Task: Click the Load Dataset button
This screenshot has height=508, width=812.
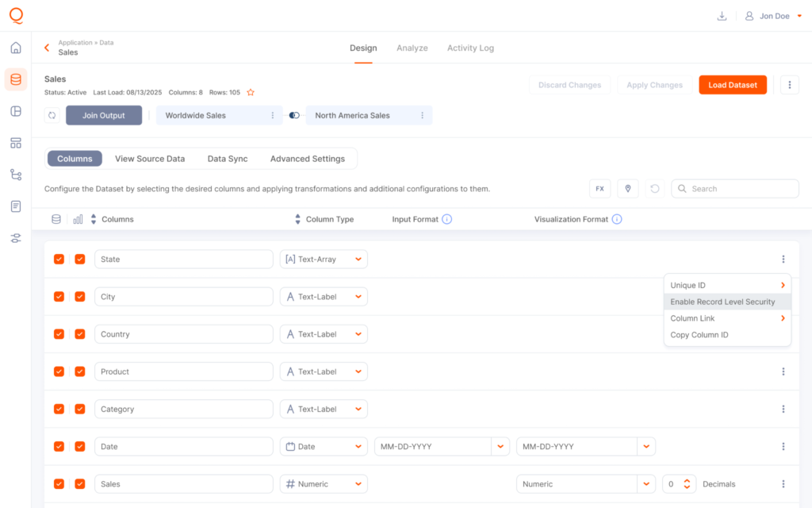Action: [x=732, y=85]
